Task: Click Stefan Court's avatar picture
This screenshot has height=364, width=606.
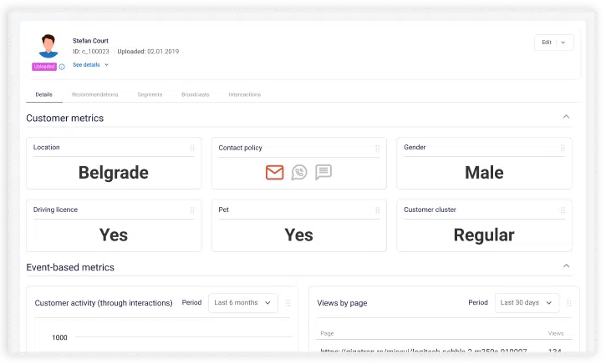Action: [x=48, y=47]
